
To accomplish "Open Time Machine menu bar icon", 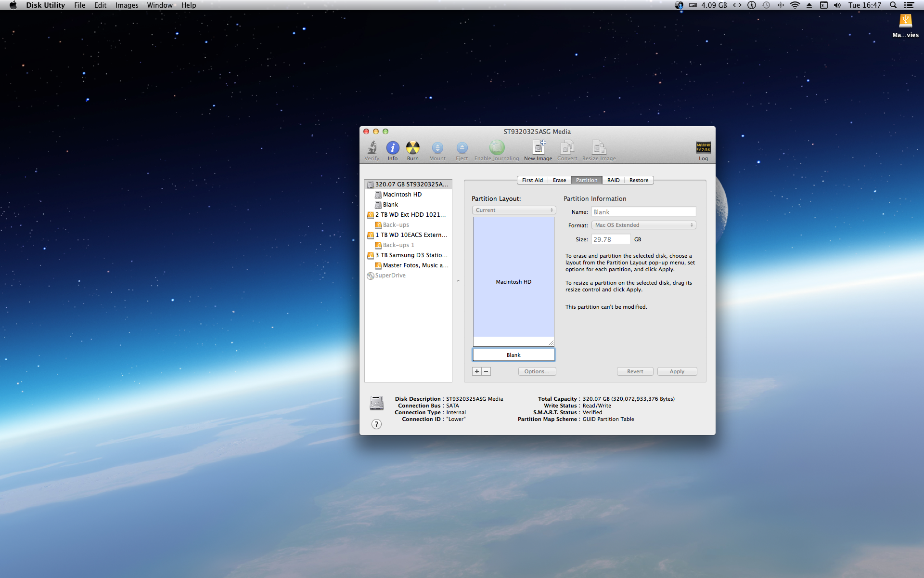I will tap(766, 5).
